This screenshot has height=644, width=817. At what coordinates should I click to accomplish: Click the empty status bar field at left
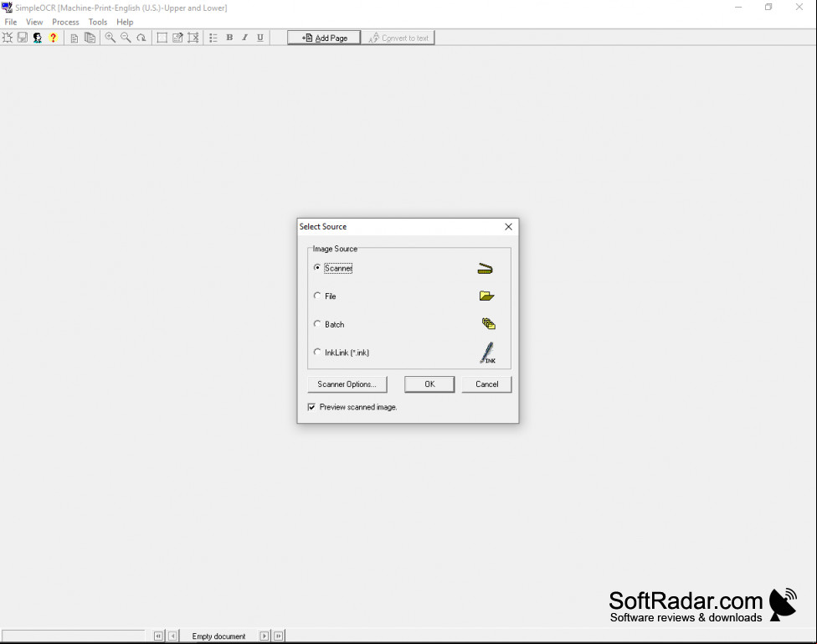(x=74, y=636)
